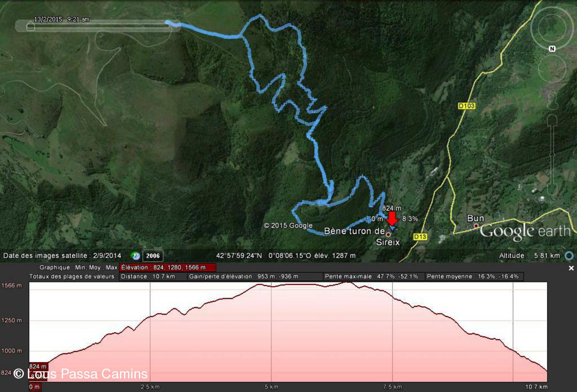Click the compass North (N) marker

[552, 49]
